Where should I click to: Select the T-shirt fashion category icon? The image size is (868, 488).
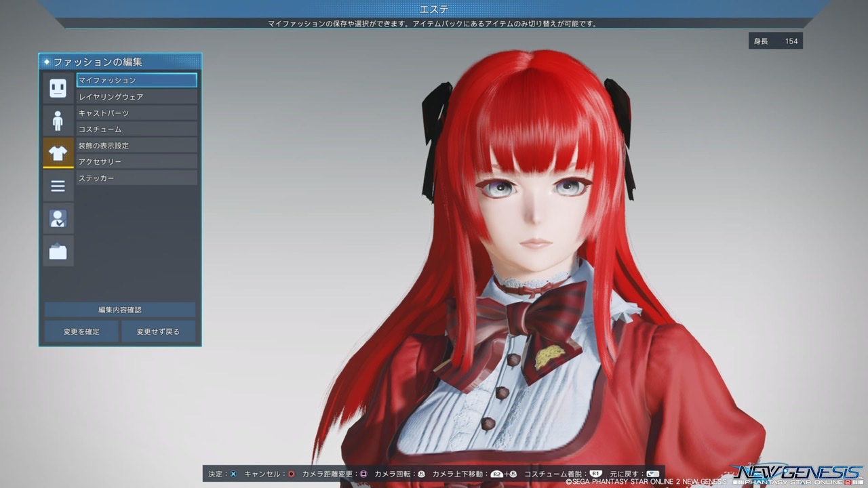point(58,153)
